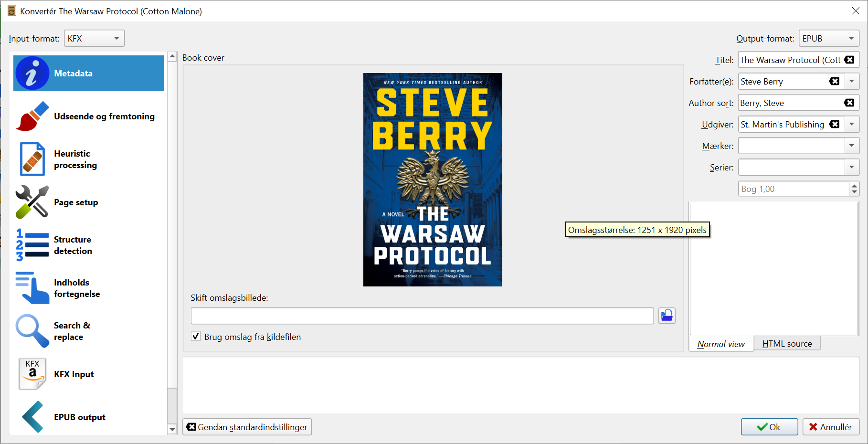Open the Metadata section icon
This screenshot has height=444, width=868.
(32, 73)
